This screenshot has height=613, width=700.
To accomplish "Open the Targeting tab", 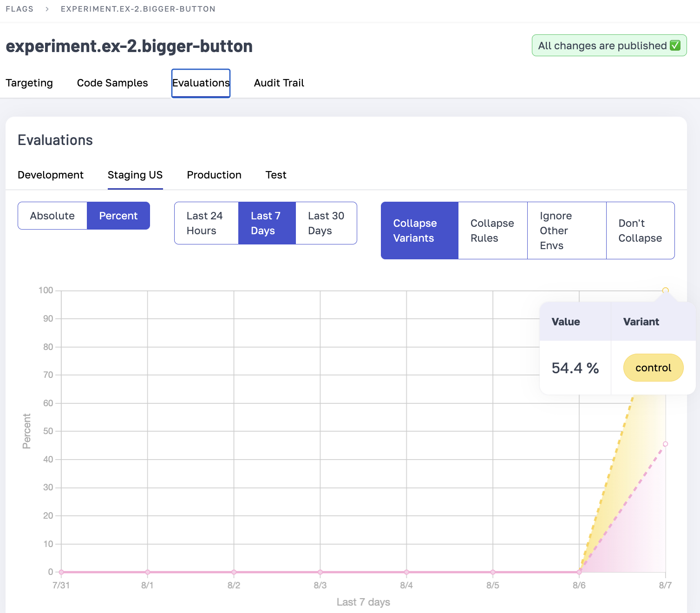I will [x=29, y=83].
